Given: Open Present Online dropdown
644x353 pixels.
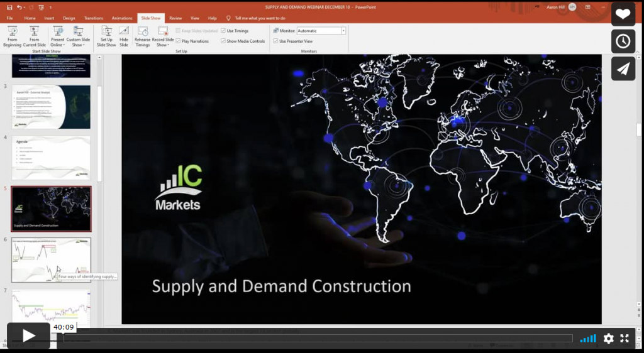Looking at the screenshot, I should tap(57, 36).
